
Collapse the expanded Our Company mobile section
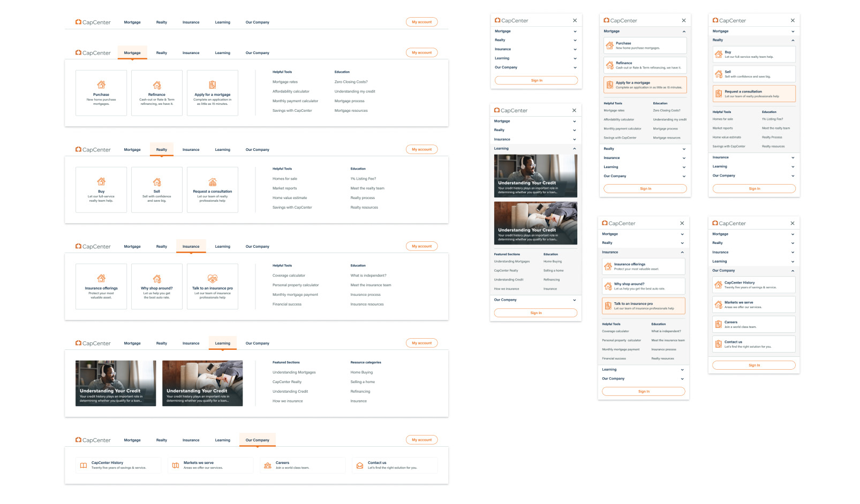[754, 270]
